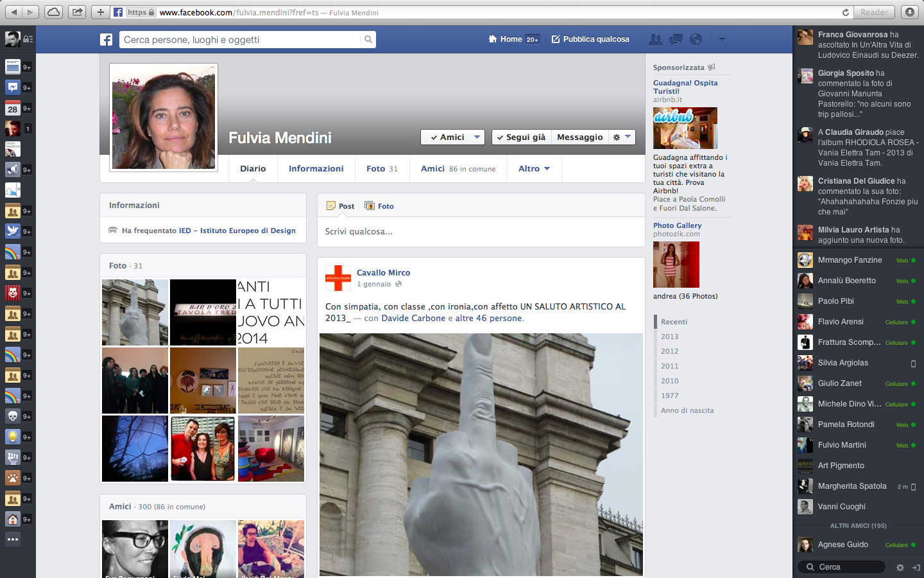Viewport: 924px width, 578px height.
Task: Expand the Altro tab dropdown
Action: point(534,169)
